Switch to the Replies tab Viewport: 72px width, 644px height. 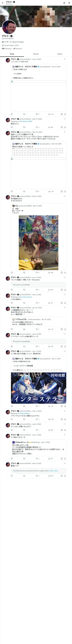[x=36, y=54]
